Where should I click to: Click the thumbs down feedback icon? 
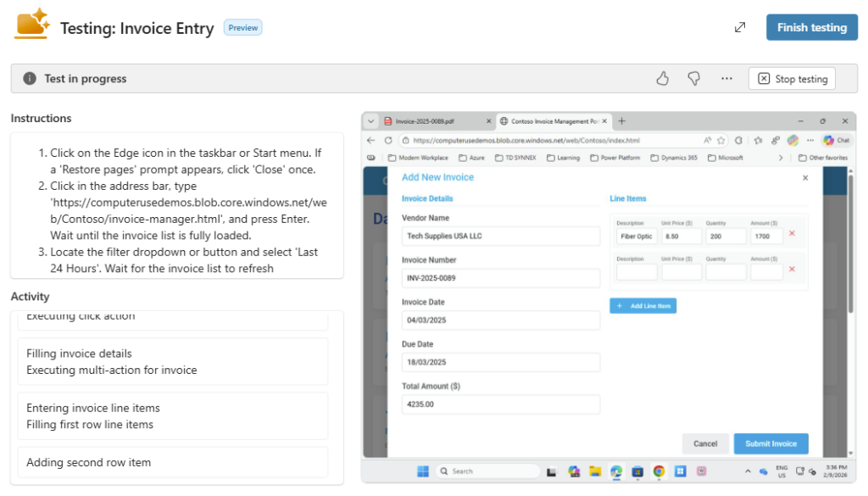coord(693,79)
